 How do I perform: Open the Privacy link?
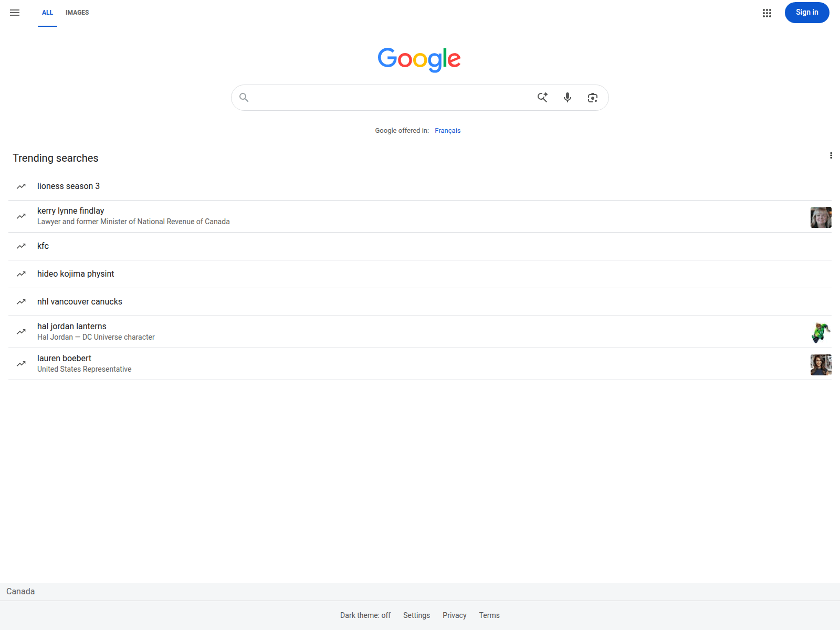455,615
